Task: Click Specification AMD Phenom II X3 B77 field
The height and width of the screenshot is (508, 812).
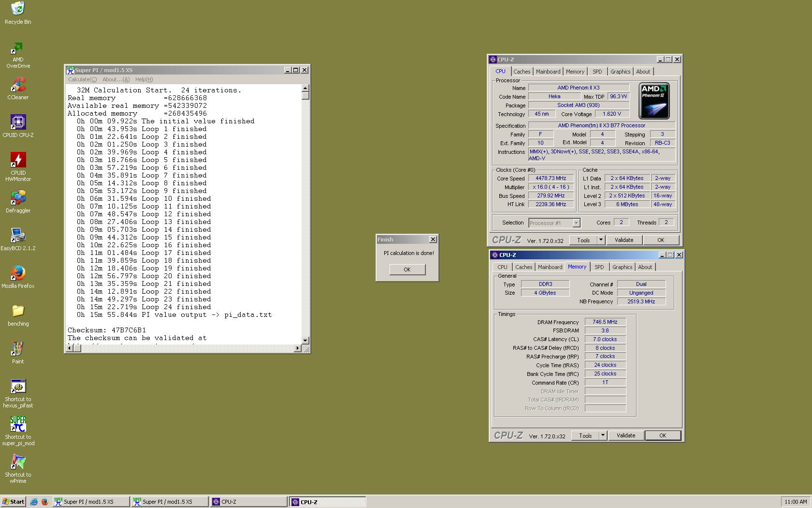Action: pos(601,125)
